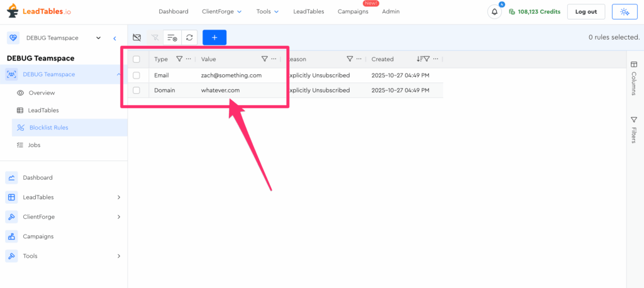Viewport: 644px width, 288px height.
Task: Open the Columns side panel tab
Action: pos(633,79)
